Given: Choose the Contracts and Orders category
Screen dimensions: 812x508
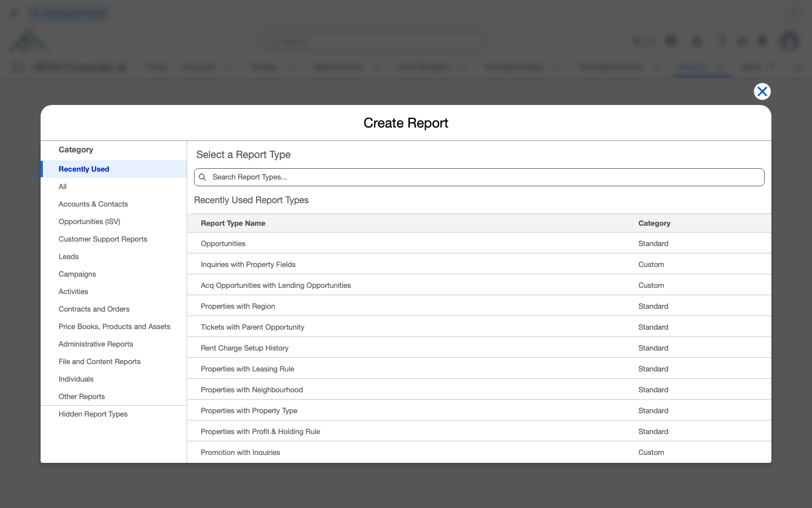Looking at the screenshot, I should click(x=114, y=309).
